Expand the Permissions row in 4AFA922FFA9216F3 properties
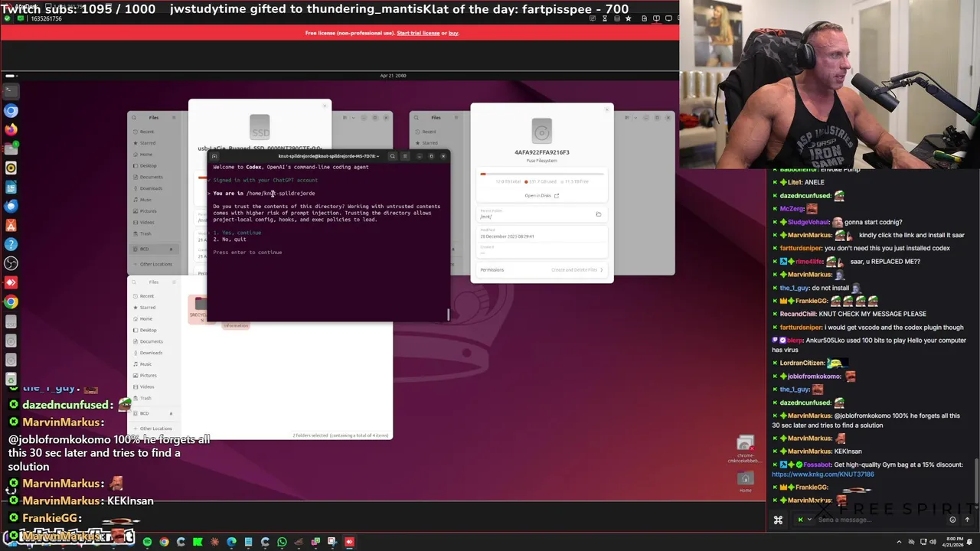The height and width of the screenshot is (551, 980). pos(541,269)
